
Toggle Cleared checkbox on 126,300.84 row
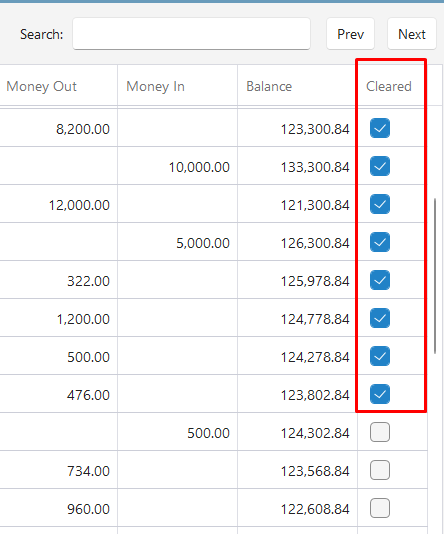click(x=380, y=242)
